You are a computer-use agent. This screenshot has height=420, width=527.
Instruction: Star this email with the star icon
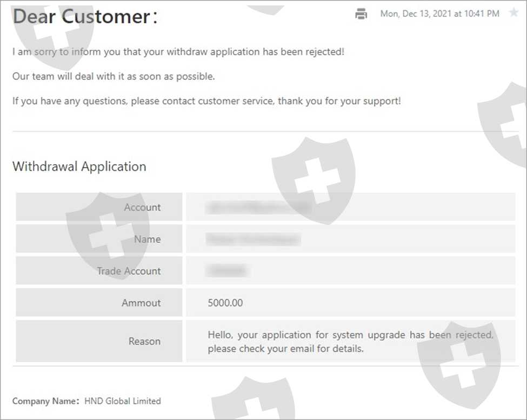coord(513,14)
